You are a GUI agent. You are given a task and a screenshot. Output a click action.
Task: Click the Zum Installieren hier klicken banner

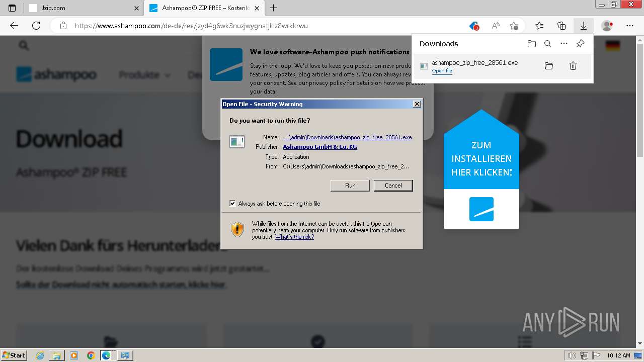481,169
